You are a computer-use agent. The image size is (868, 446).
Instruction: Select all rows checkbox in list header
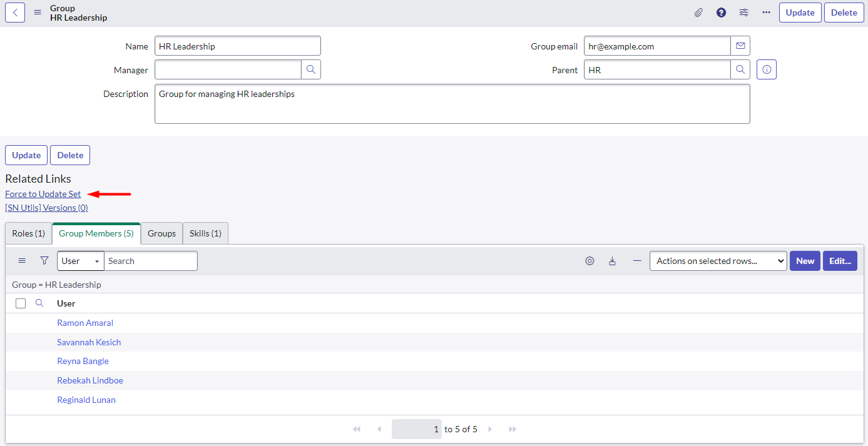point(21,303)
